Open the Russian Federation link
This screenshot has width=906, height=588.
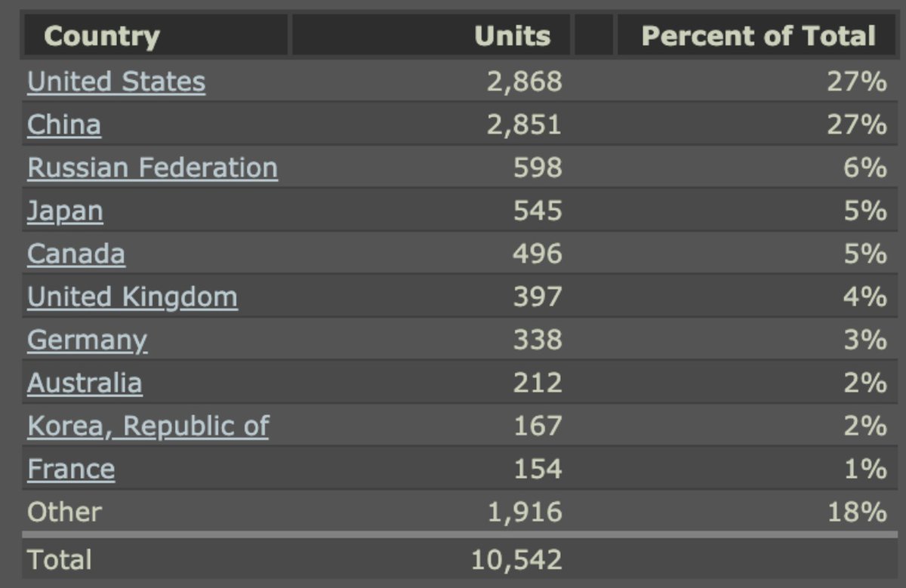152,168
